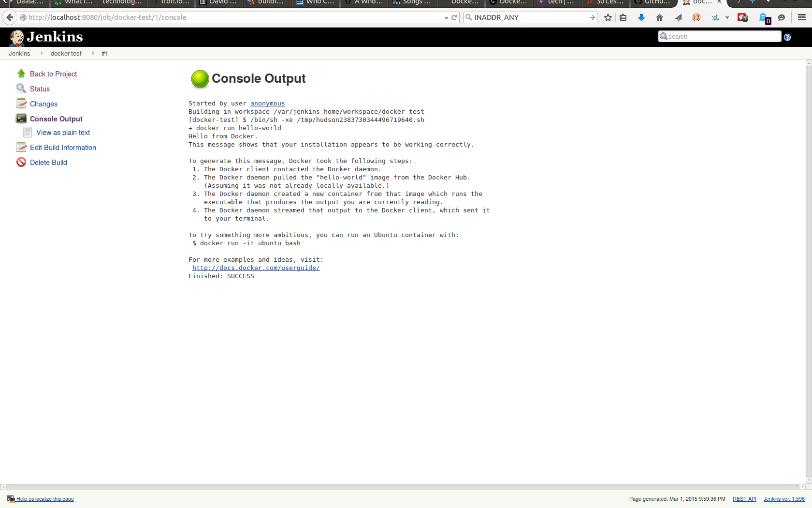Expand the breadcrumb arrow after Jenkins
Viewport: 812px width, 508px height.
click(x=42, y=53)
